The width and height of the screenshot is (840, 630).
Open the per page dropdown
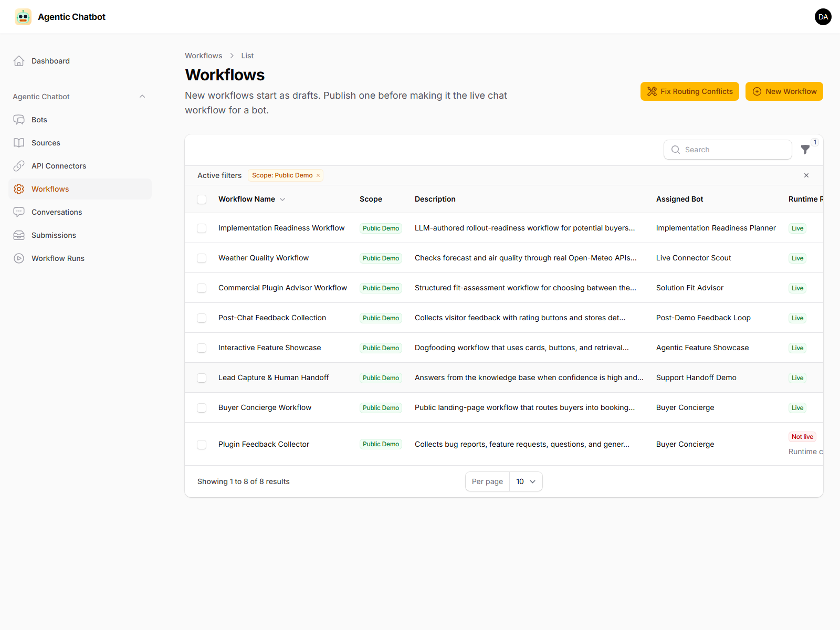coord(526,481)
